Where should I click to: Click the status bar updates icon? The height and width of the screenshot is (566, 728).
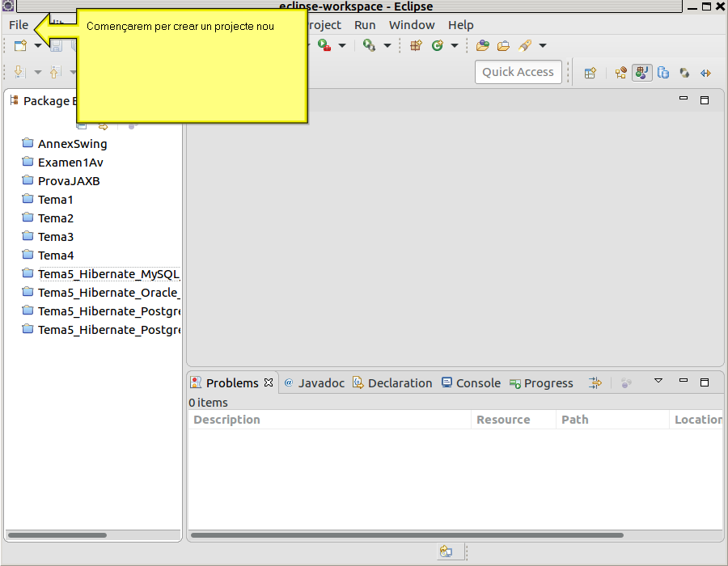tap(447, 551)
